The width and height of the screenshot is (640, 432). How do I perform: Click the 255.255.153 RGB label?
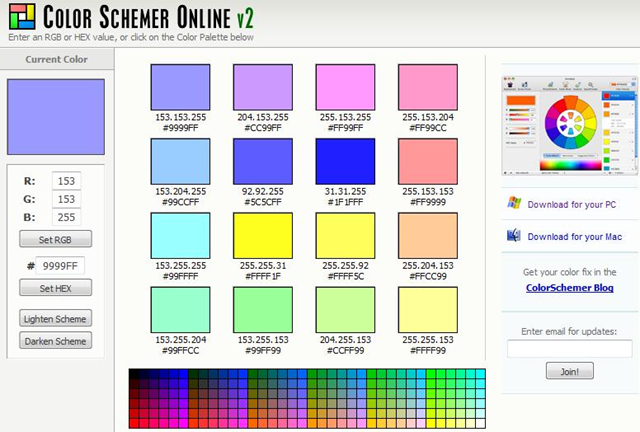428,340
